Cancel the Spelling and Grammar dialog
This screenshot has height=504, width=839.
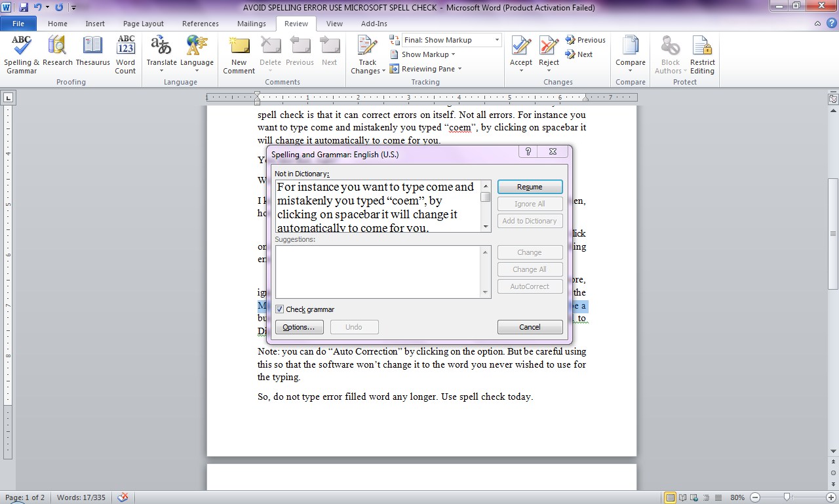530,327
